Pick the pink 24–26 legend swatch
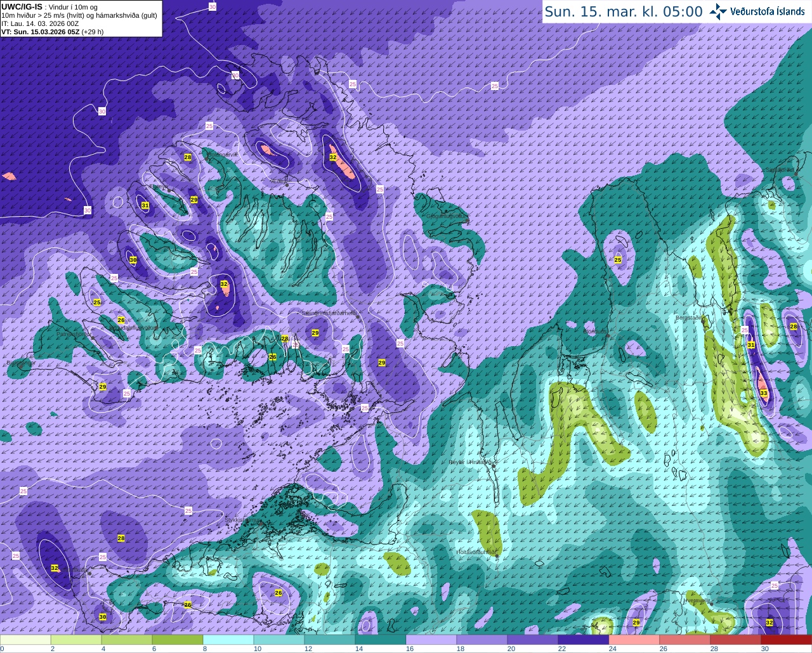The width and height of the screenshot is (812, 653). pyautogui.click(x=634, y=640)
